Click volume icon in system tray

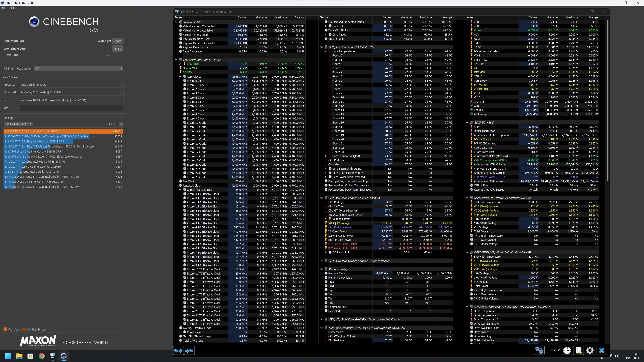tap(617, 356)
